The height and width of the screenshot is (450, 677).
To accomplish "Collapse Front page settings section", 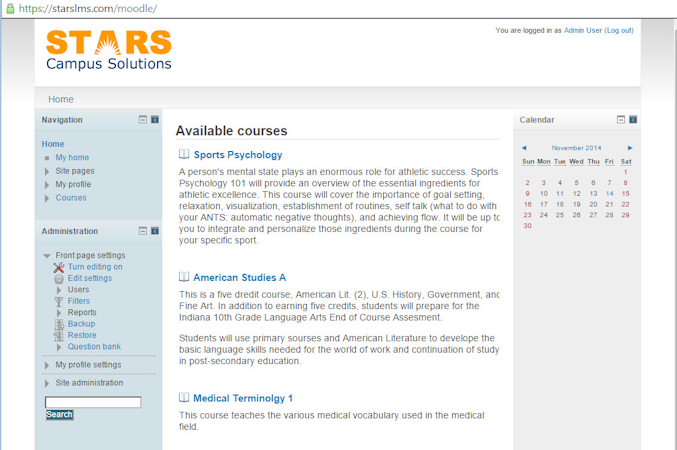I will coord(47,256).
